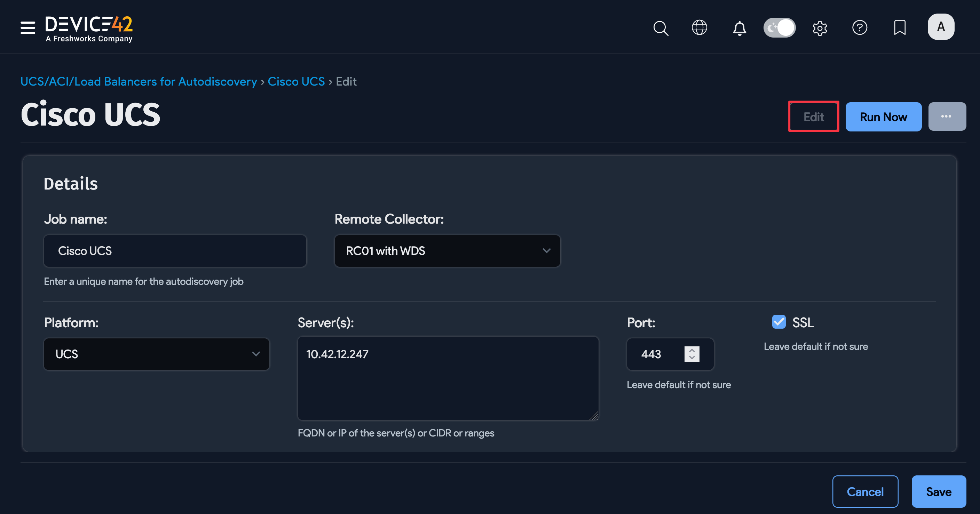Increment the Port value with the stepper
980x514 pixels.
pos(692,350)
